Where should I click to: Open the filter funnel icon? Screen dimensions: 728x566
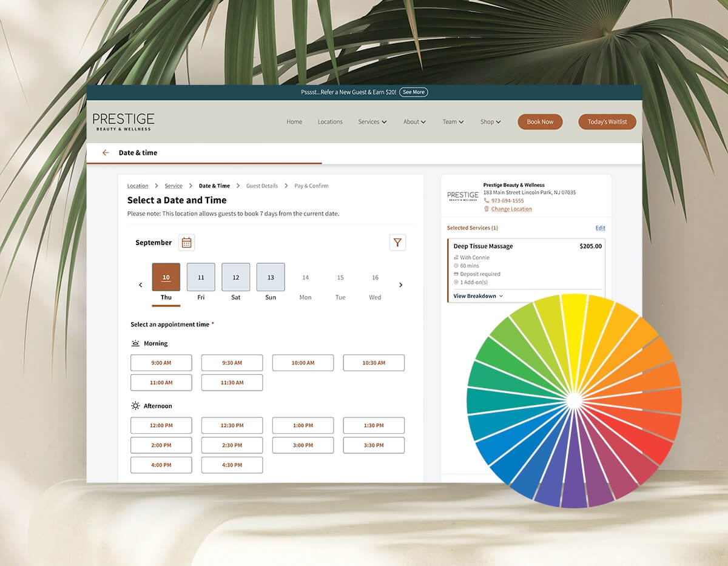click(x=397, y=243)
